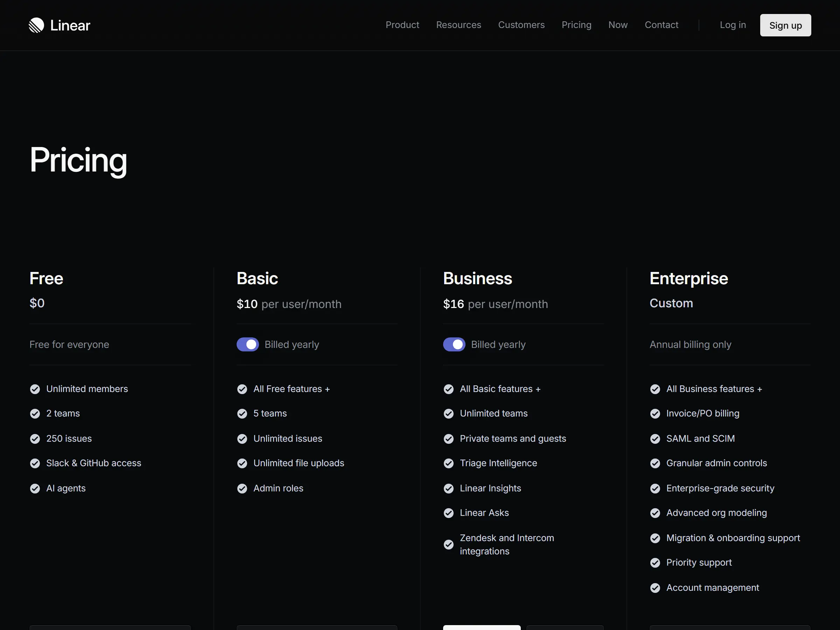The image size is (840, 630).
Task: Select Contact in the navigation bar
Action: (x=661, y=25)
